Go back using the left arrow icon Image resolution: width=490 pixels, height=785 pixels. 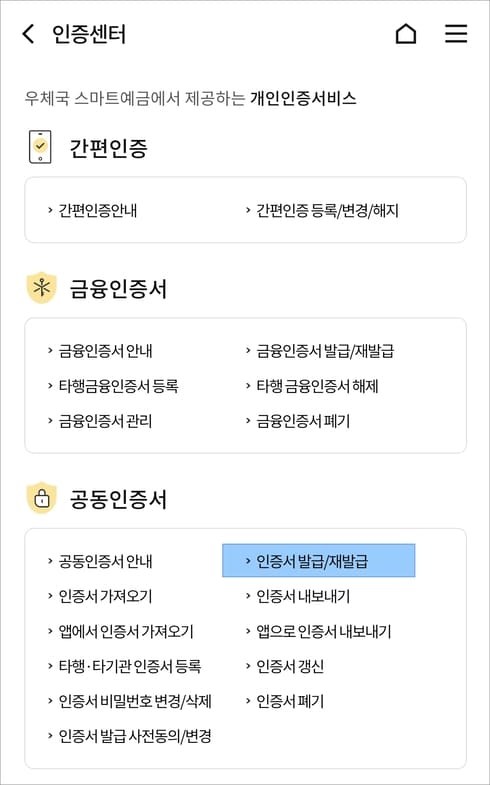tap(28, 34)
